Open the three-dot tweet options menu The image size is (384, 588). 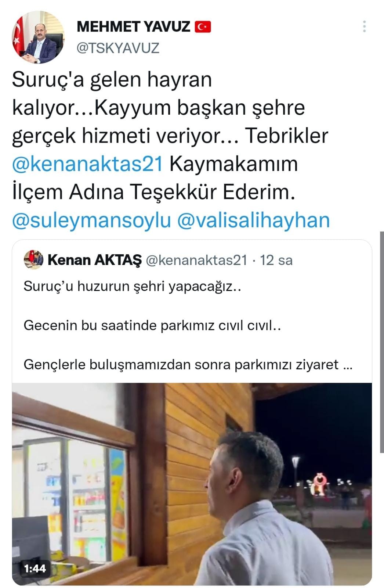[364, 27]
